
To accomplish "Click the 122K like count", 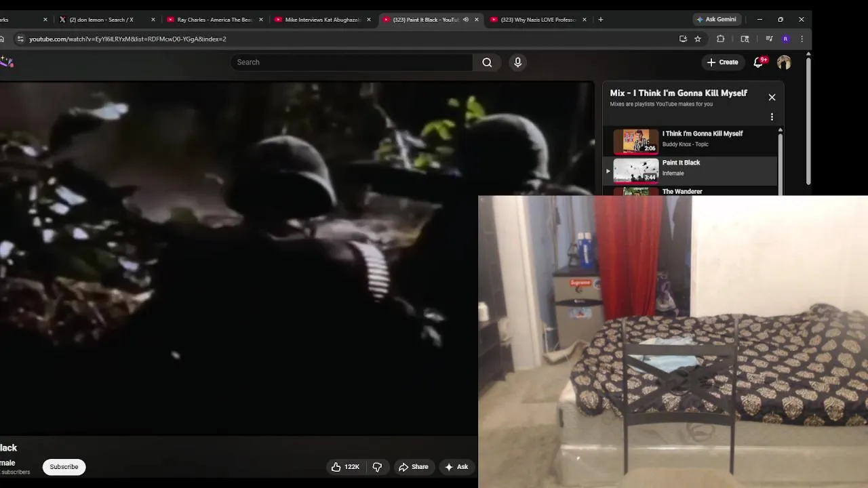I will click(x=352, y=467).
